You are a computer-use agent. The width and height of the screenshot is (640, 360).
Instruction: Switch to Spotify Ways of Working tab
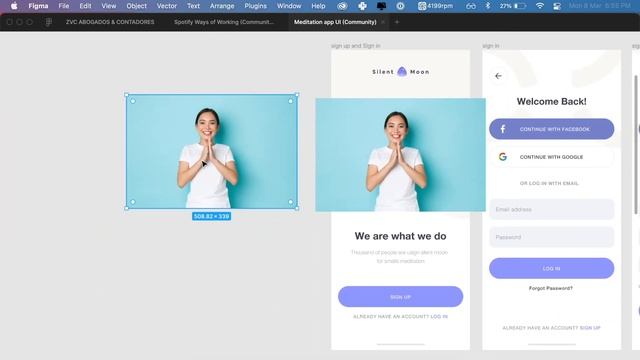(x=224, y=22)
